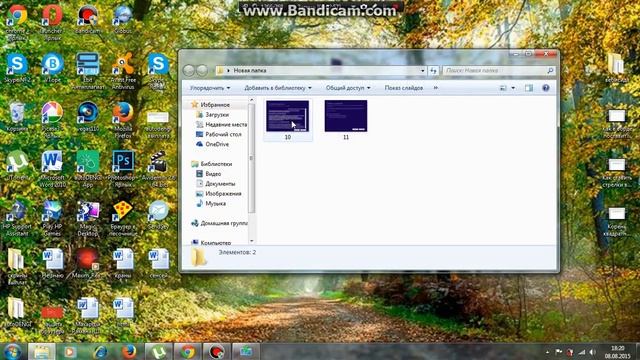Image resolution: width=640 pixels, height=360 pixels.
Task: Show hidden system tray icons arrow
Action: (x=547, y=352)
